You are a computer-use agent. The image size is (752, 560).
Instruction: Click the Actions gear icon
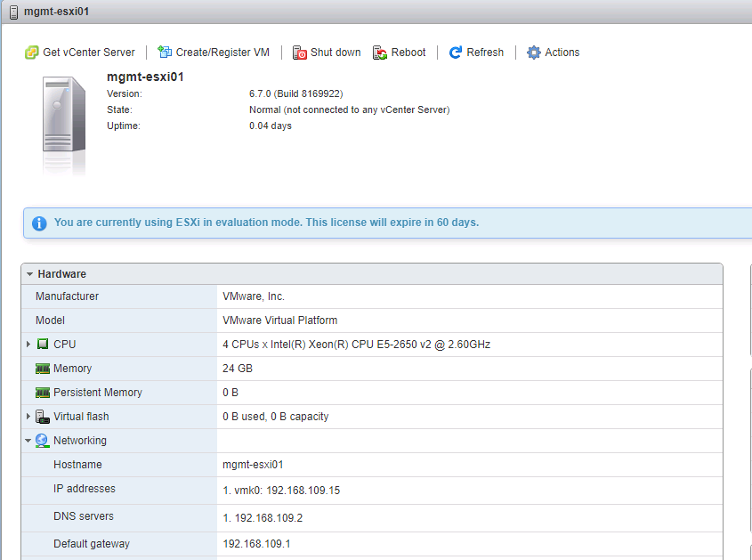(532, 53)
